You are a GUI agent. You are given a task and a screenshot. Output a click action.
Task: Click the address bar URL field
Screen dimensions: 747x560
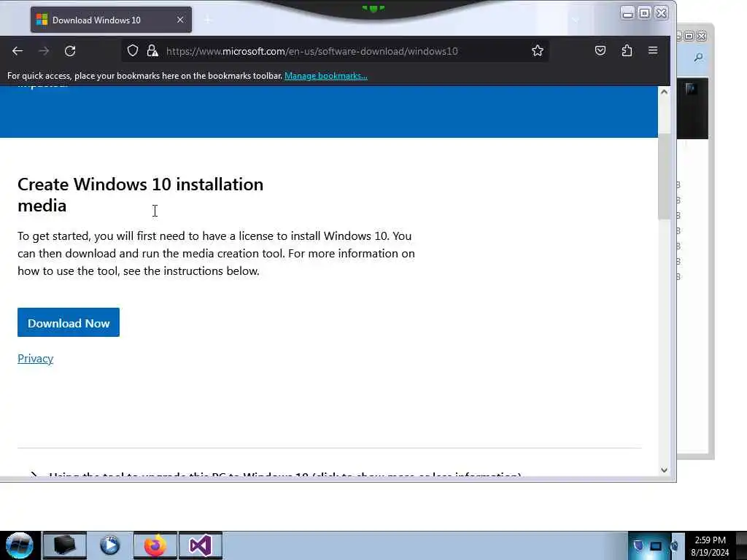(336, 51)
